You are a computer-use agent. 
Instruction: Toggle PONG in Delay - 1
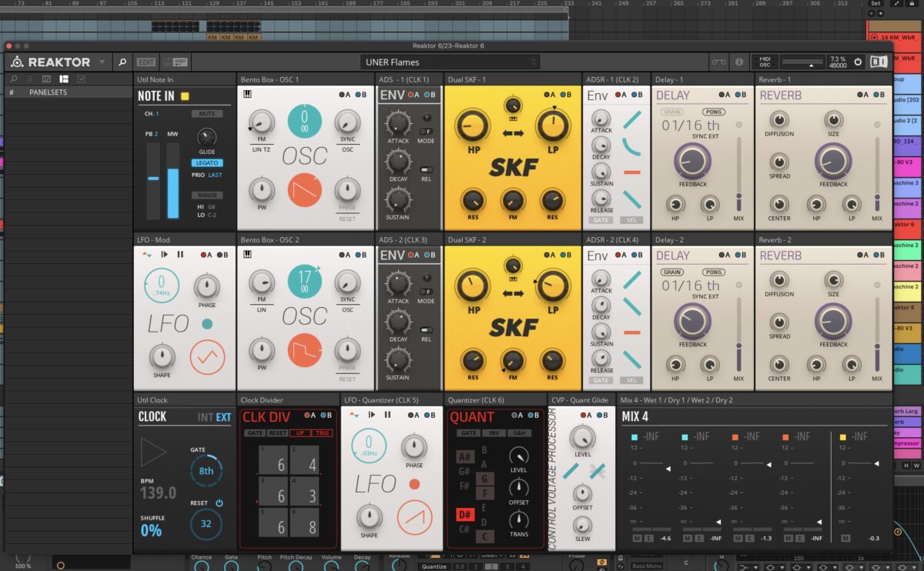coord(714,112)
